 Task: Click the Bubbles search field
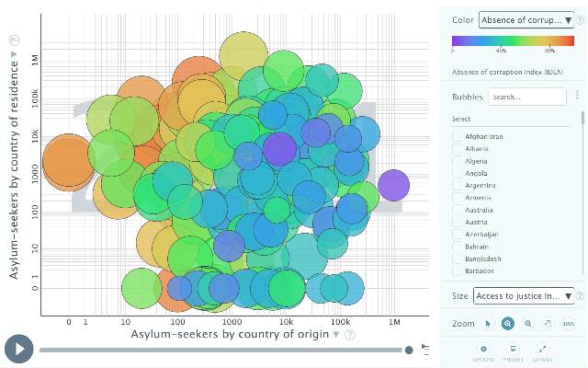coord(526,97)
